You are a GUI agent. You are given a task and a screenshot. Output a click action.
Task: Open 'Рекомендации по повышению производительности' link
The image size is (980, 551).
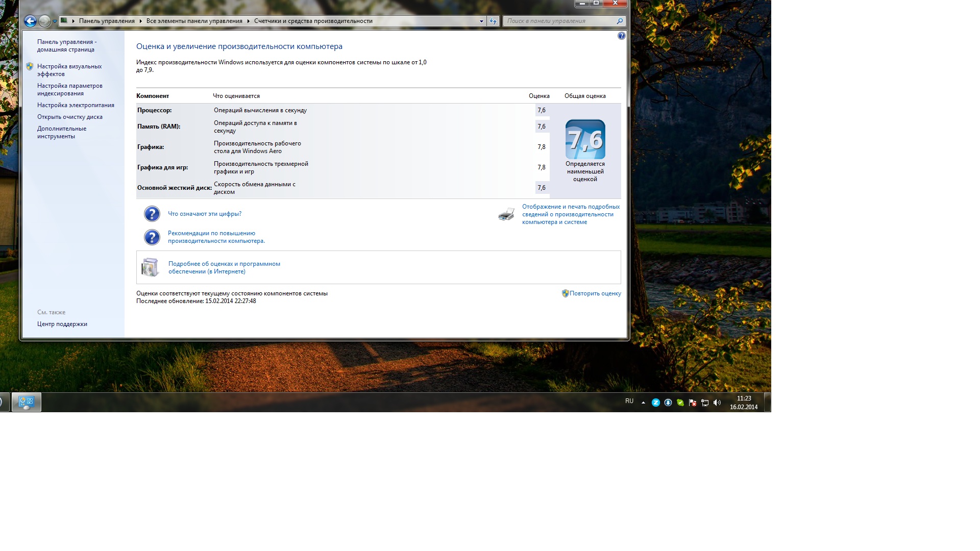click(216, 237)
